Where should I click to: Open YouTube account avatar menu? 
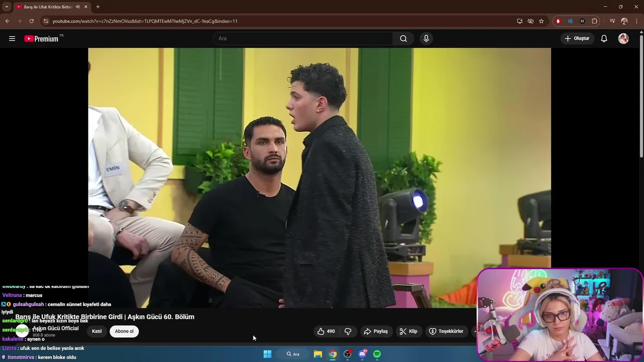tap(623, 39)
